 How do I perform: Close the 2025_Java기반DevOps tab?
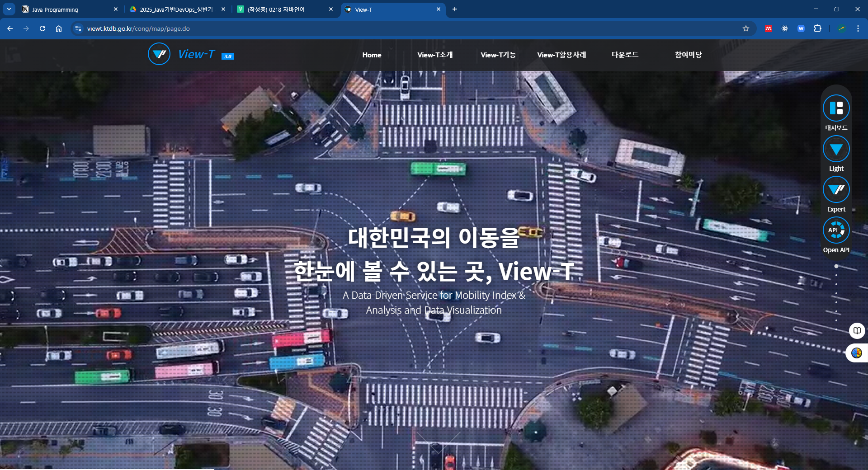click(223, 9)
